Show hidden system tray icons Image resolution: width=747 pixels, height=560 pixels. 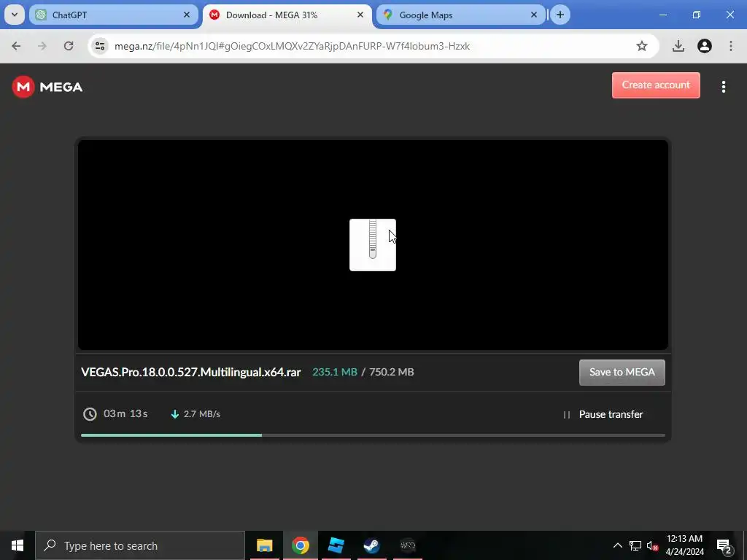pos(617,545)
